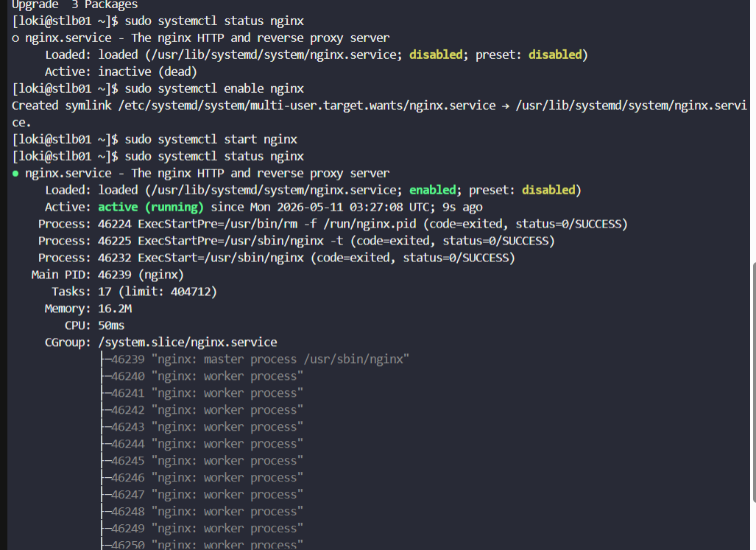Click "Upgrade 3 Packages" text at top

tap(75, 5)
